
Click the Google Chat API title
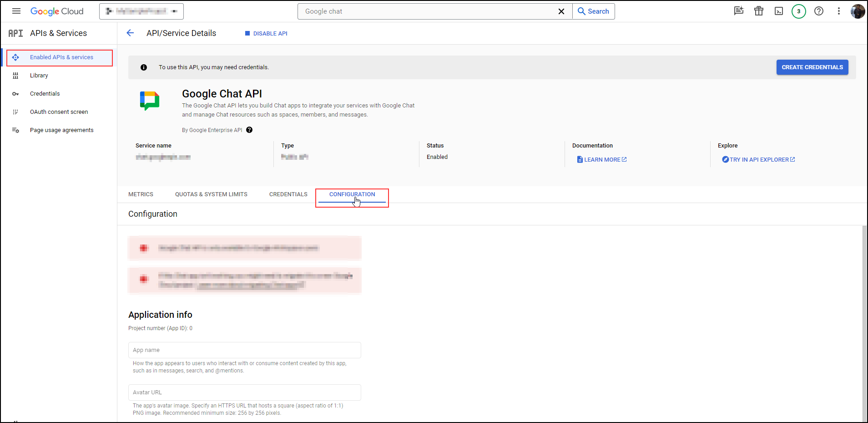pos(222,94)
